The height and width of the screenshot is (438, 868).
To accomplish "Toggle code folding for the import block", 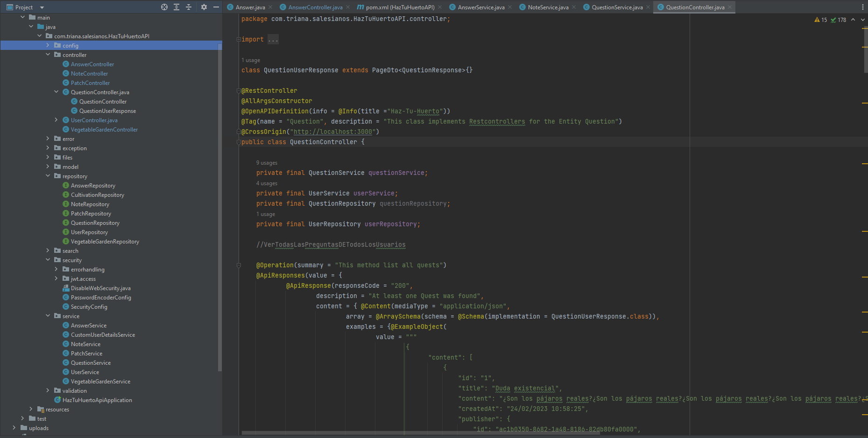I will click(239, 40).
